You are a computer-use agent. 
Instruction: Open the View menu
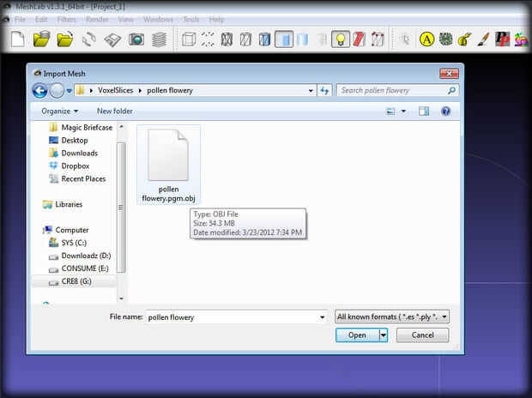(125, 20)
